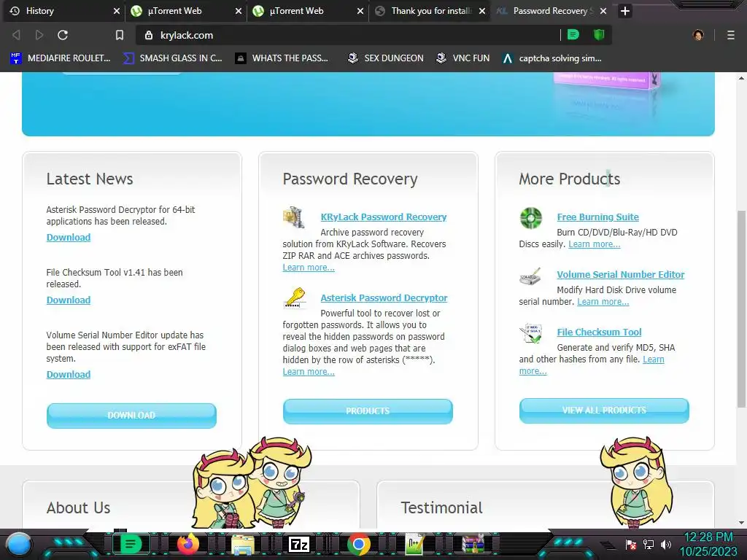747x560 pixels.
Task: Launch Firefox from the taskbar
Action: coord(188,544)
